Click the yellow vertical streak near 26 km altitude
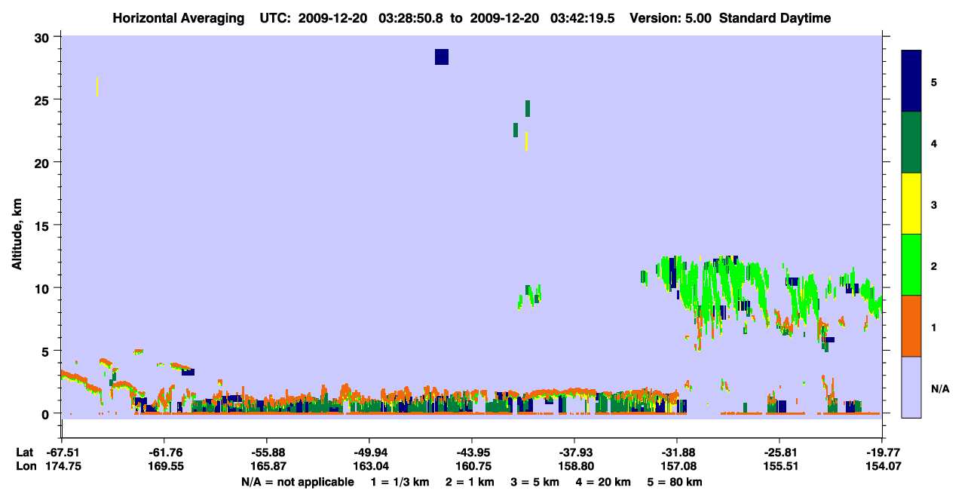 pyautogui.click(x=97, y=87)
